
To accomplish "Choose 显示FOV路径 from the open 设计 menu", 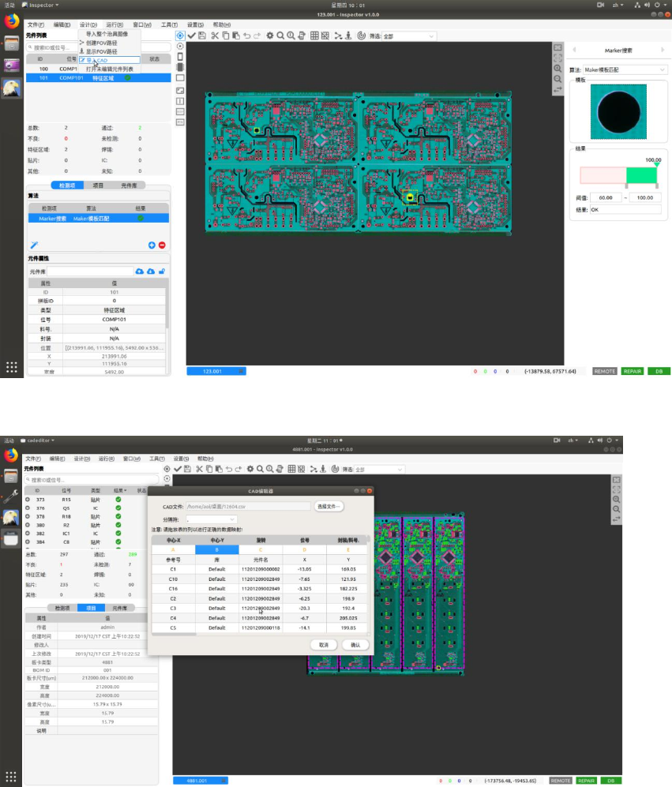I will [101, 51].
